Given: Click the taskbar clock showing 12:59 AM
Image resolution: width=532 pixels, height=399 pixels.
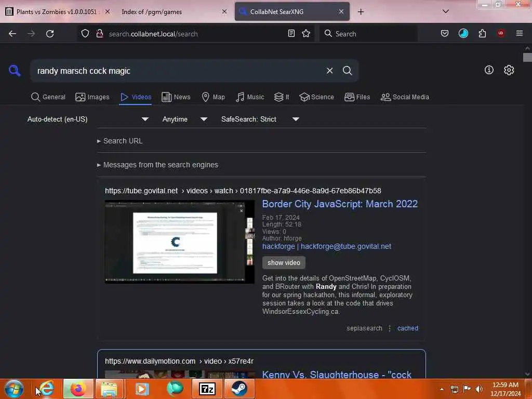Looking at the screenshot, I should pos(506,389).
